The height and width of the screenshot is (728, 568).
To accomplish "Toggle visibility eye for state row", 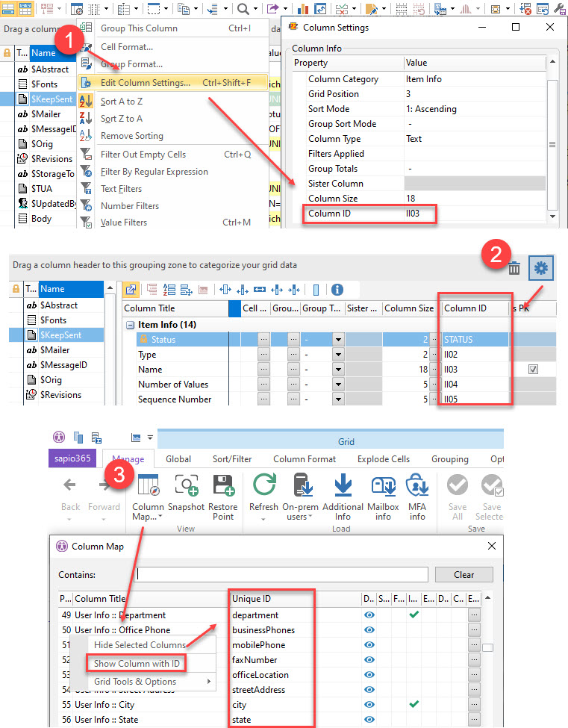I will [x=369, y=720].
